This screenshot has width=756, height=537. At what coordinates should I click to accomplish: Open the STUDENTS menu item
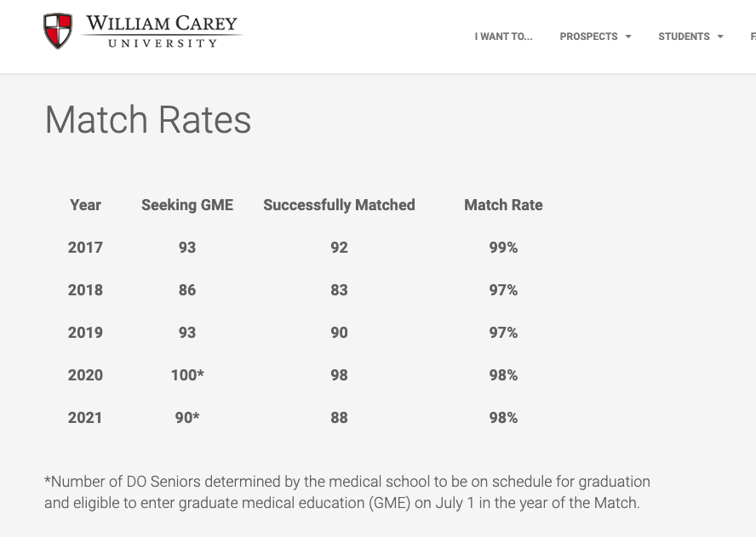684,37
